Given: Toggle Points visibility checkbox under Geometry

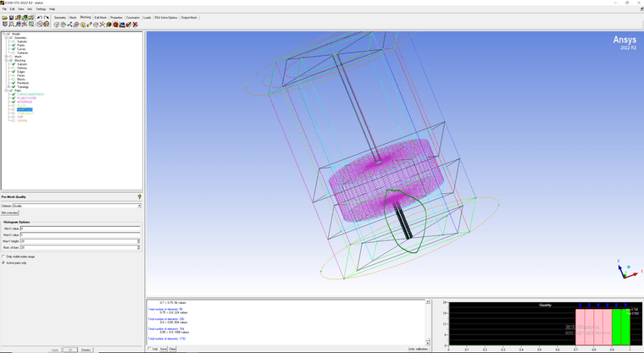Looking at the screenshot, I should tap(14, 45).
